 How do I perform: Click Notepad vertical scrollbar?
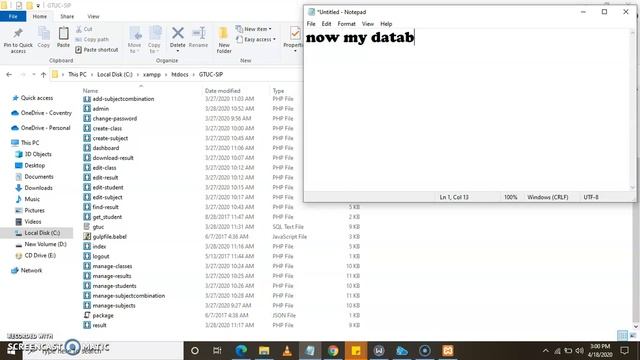633,110
